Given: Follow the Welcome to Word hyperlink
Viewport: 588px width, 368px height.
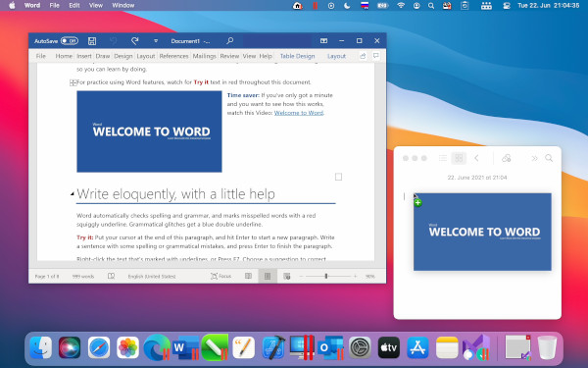Looking at the screenshot, I should coord(299,113).
